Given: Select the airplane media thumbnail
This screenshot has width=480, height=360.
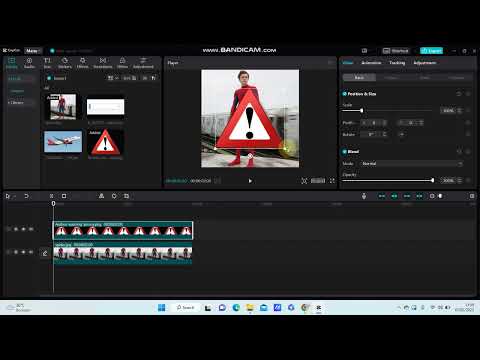Looking at the screenshot, I should coord(63,142).
